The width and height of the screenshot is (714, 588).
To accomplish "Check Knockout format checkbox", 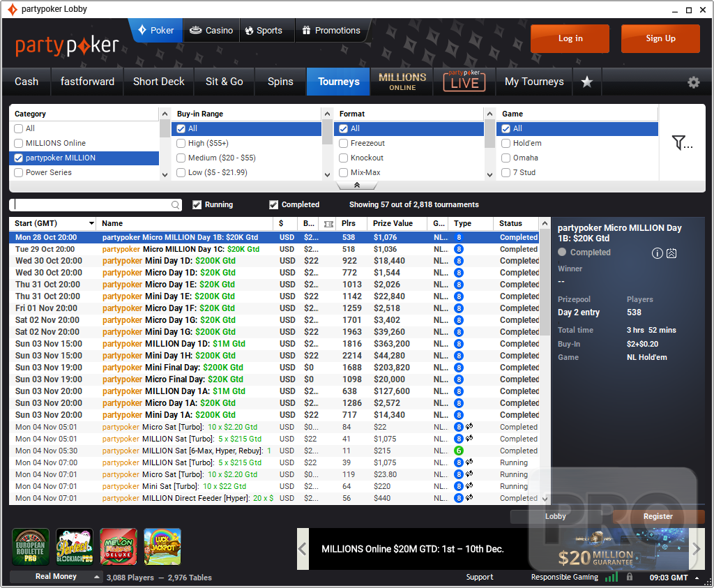I will [x=343, y=158].
